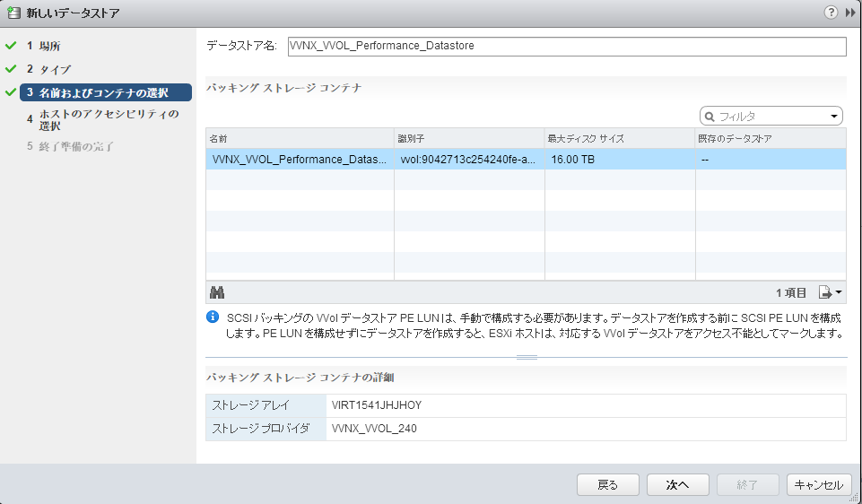Click the double-arrow collapse icon
This screenshot has height=504, width=862.
coord(850,13)
